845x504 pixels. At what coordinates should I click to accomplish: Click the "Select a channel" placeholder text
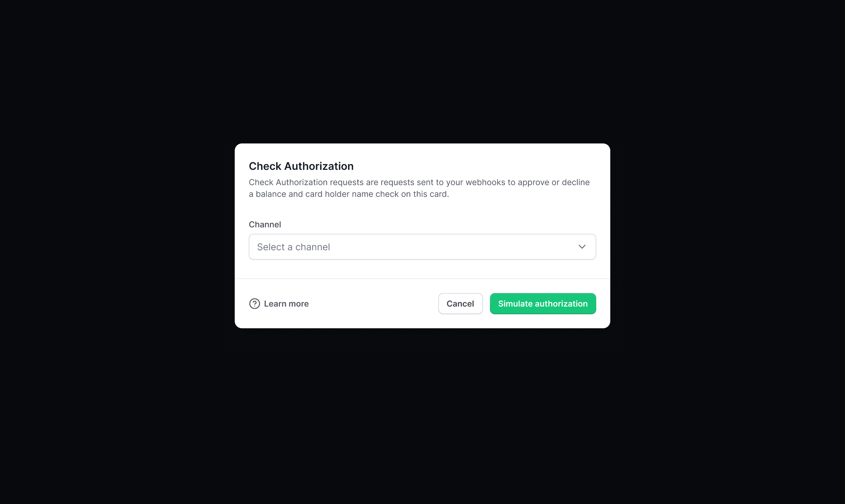tap(293, 247)
